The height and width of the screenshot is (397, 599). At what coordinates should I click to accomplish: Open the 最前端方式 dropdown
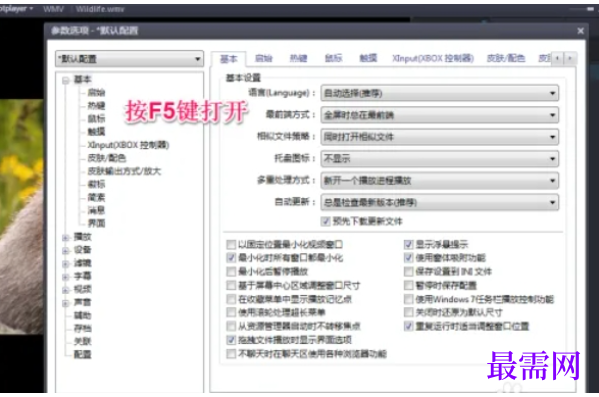tap(440, 115)
